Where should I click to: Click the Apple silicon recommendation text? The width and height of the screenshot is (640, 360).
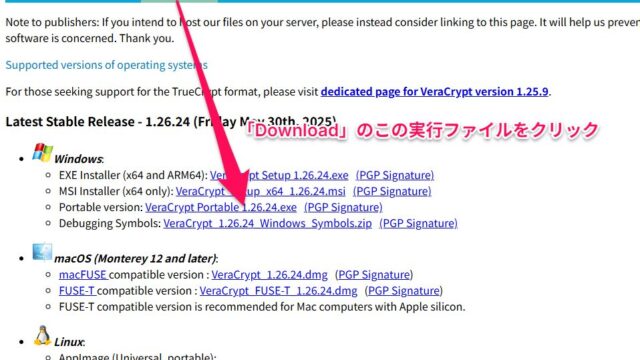[262, 307]
